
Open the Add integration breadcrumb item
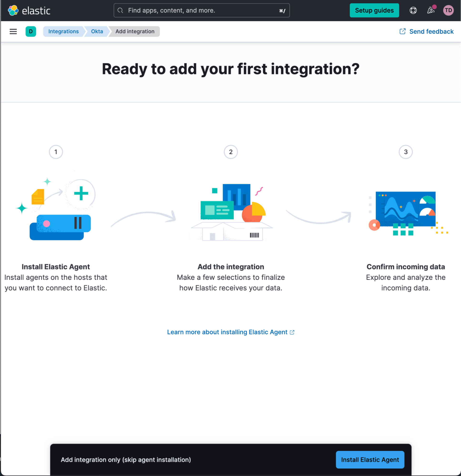pyautogui.click(x=135, y=31)
